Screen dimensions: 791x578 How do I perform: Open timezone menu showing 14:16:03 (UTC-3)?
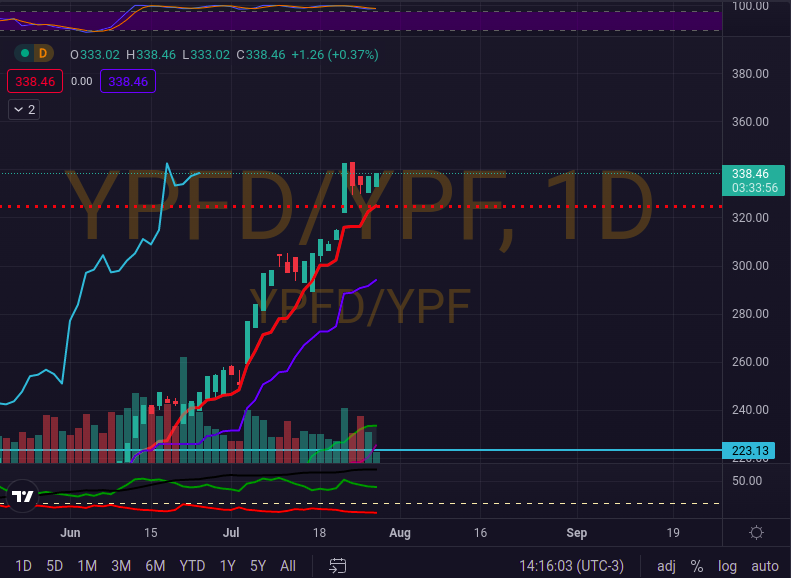tap(572, 566)
